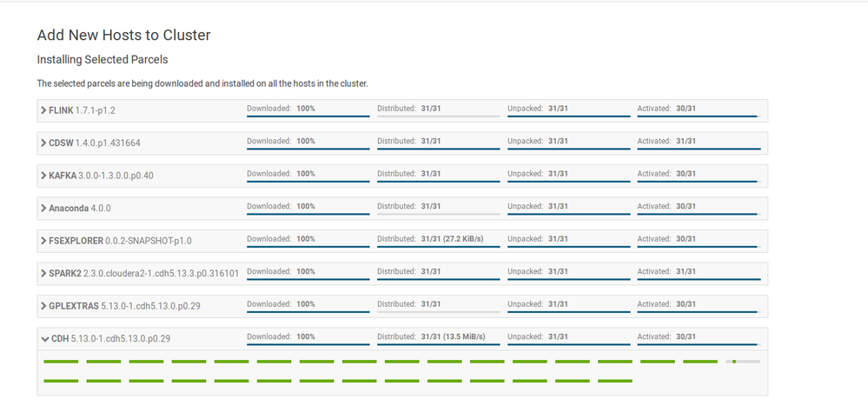
Task: Click the CDH Unpacked 31/31 text
Action: click(538, 336)
